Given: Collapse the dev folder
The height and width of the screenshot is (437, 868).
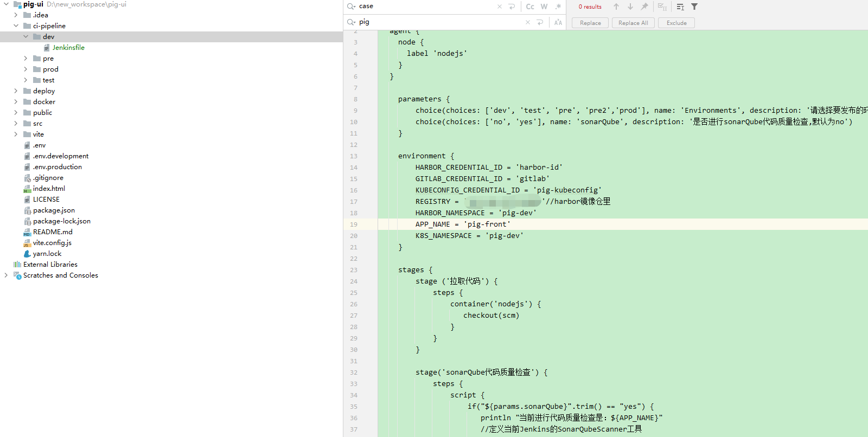Looking at the screenshot, I should tap(25, 37).
